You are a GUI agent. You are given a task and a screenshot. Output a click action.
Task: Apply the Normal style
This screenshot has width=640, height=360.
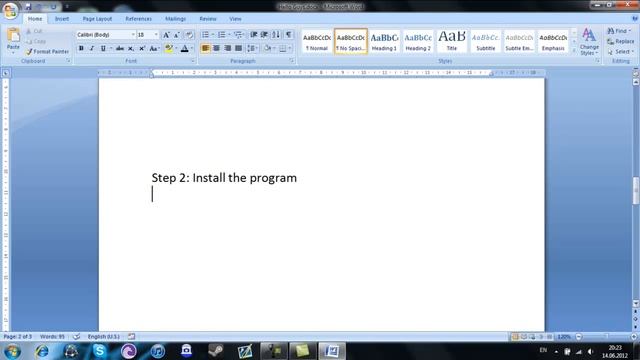pos(317,41)
